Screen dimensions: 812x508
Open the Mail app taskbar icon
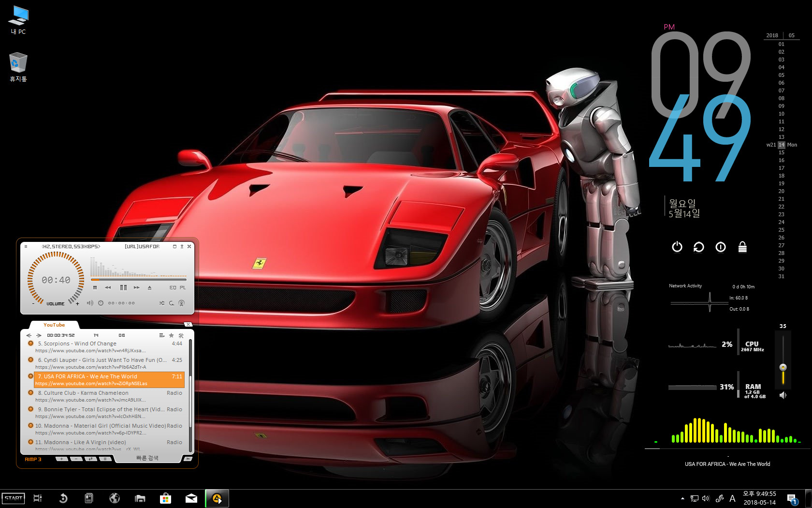click(191, 498)
